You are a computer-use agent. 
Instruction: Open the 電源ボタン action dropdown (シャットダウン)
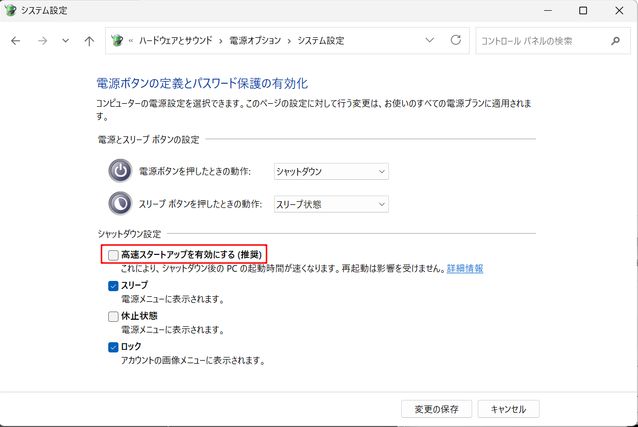pyautogui.click(x=330, y=171)
